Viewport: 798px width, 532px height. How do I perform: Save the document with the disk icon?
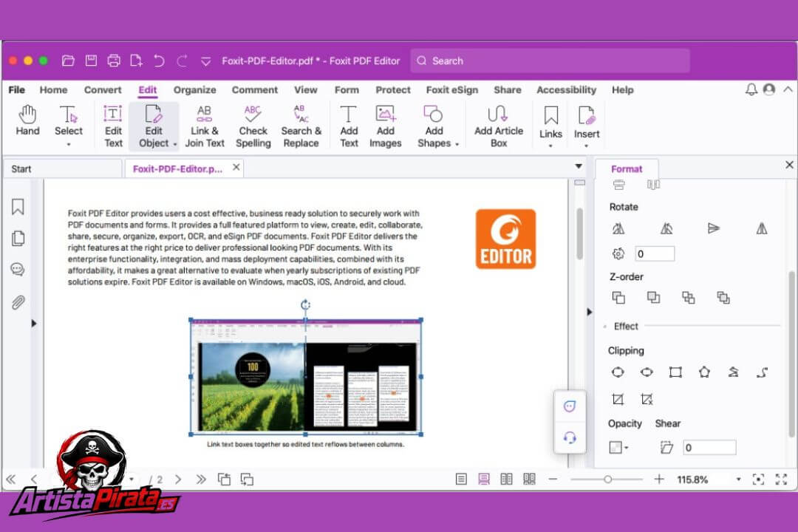tap(91, 61)
